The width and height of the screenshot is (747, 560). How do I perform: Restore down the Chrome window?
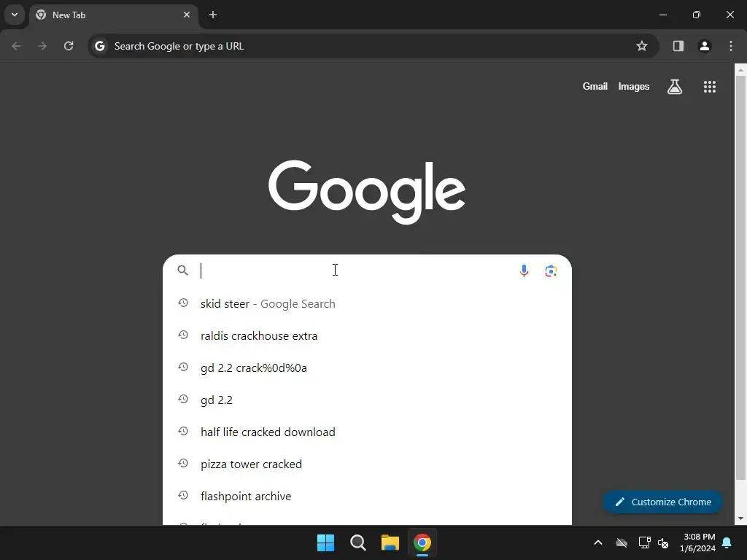click(x=697, y=15)
